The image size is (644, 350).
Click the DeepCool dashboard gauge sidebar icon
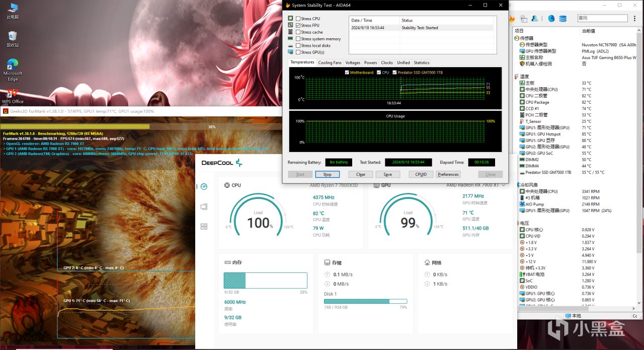pos(204,186)
